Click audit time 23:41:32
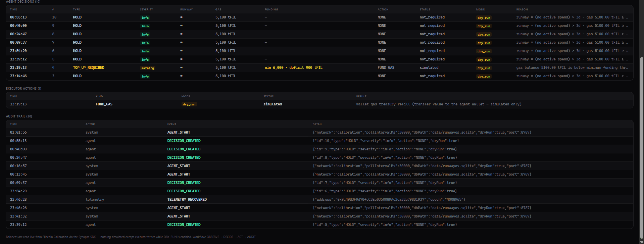644x244 pixels. coord(18,216)
